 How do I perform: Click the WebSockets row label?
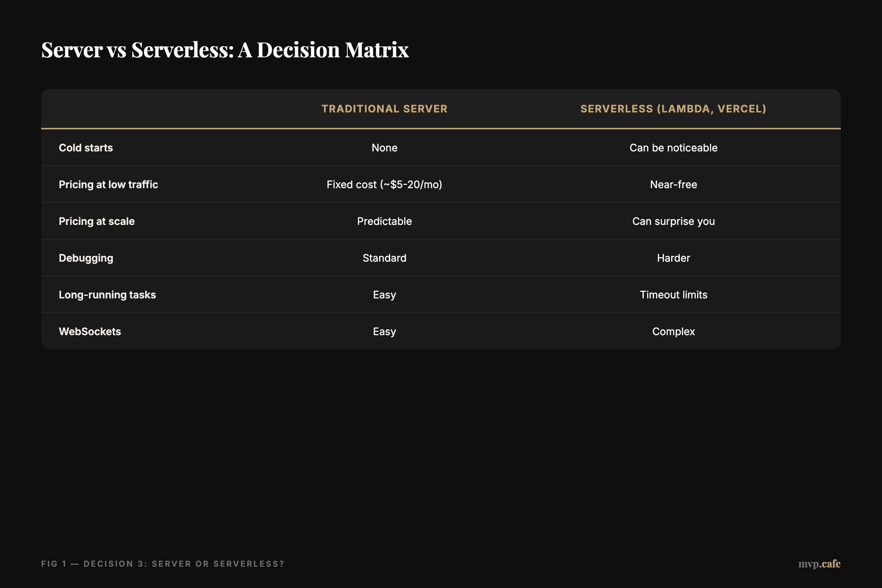pyautogui.click(x=90, y=331)
